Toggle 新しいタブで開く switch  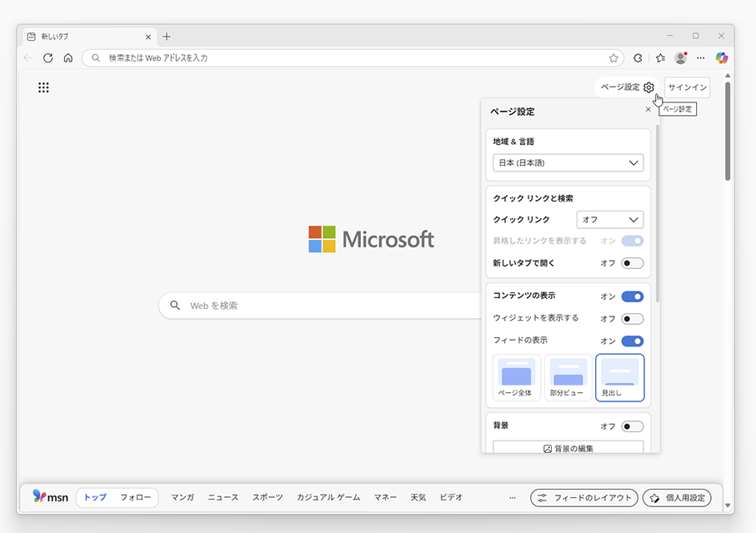(x=632, y=263)
